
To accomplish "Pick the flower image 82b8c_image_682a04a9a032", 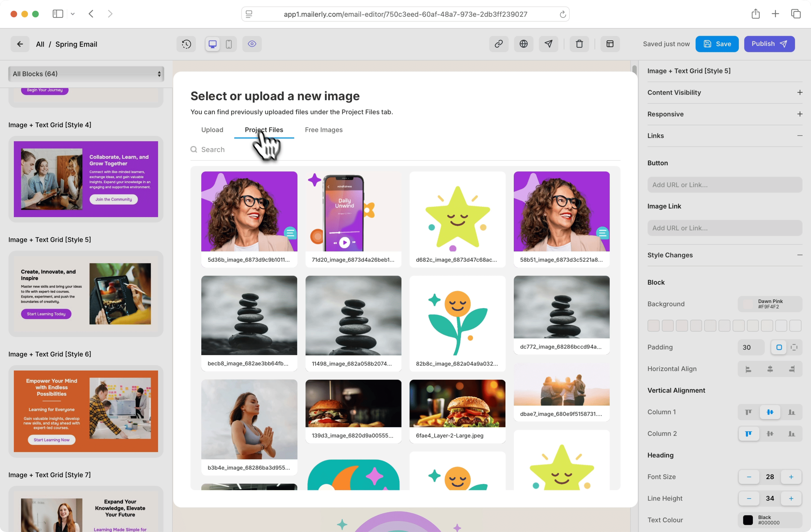I will tap(457, 324).
